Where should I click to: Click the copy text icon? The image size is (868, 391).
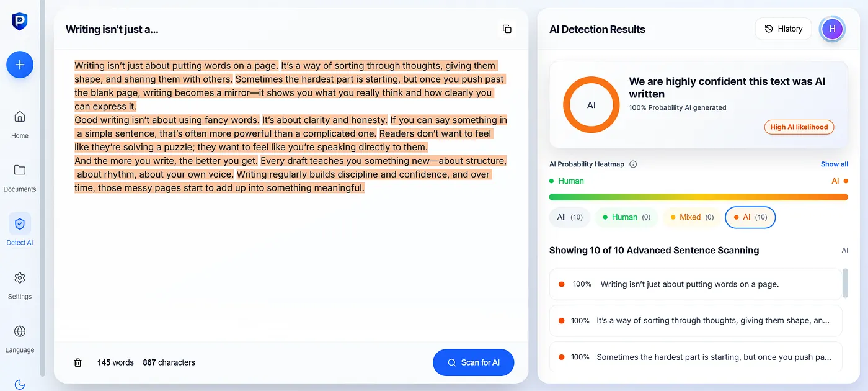(x=507, y=29)
